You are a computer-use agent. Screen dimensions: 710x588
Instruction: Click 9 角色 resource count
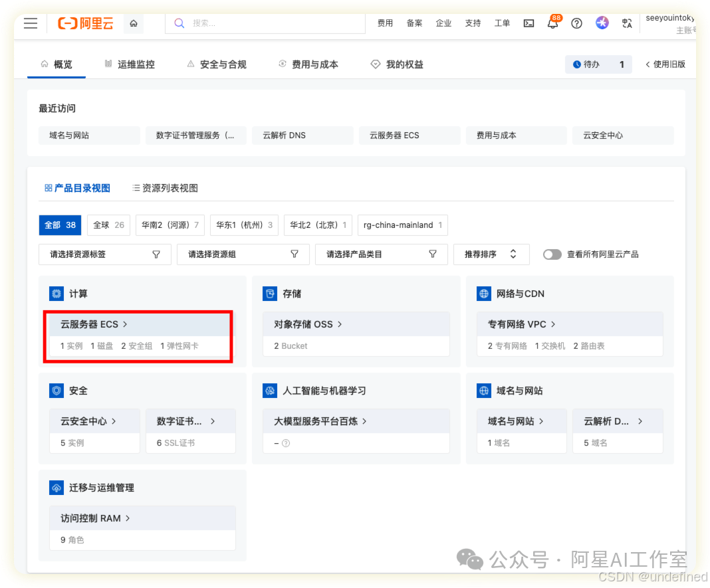72,540
